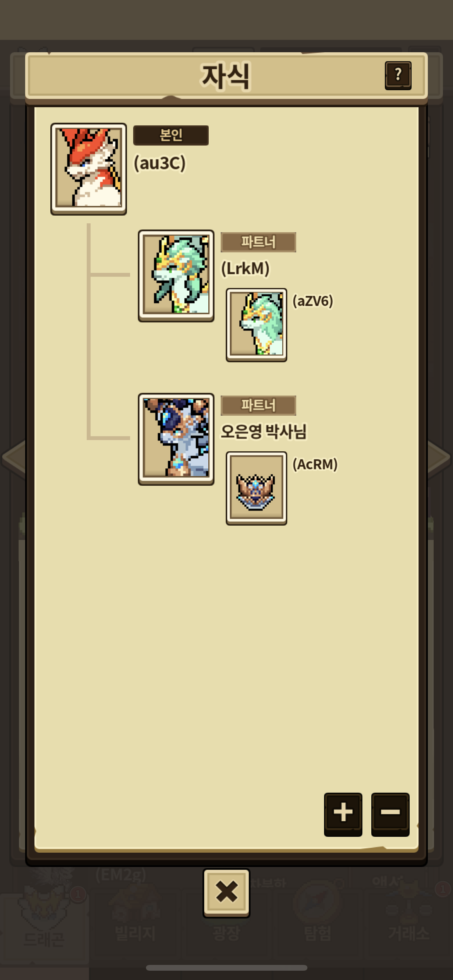453x980 pixels.
Task: Select the blue armored partner dragon portrait
Action: pos(176,439)
